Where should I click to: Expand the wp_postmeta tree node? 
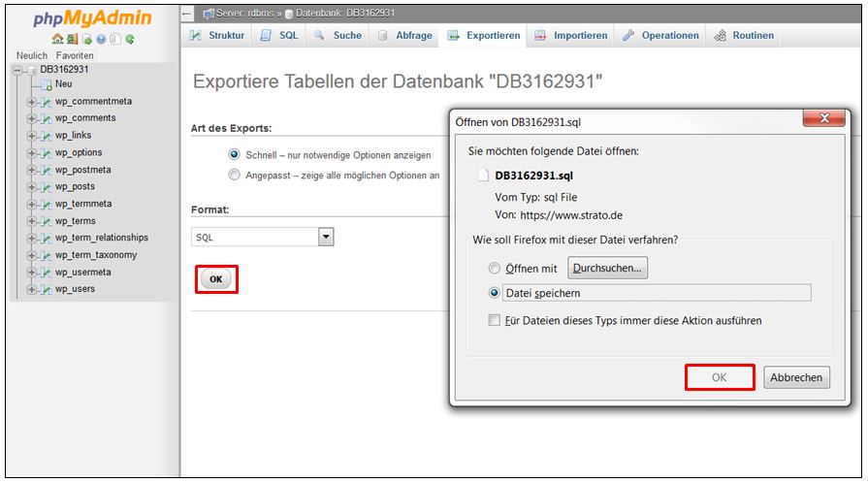tap(32, 170)
